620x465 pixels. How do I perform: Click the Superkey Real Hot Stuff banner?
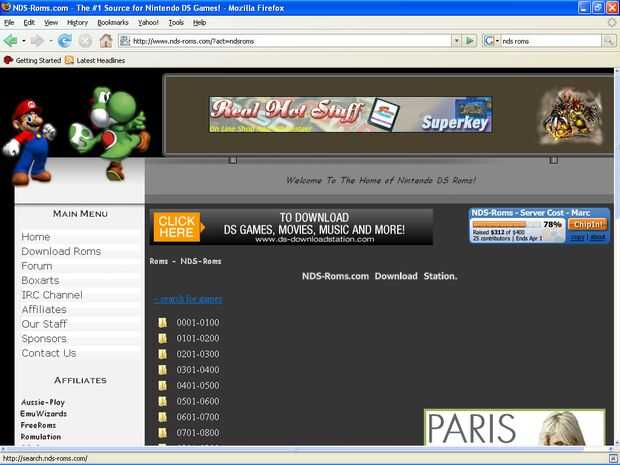pos(351,115)
